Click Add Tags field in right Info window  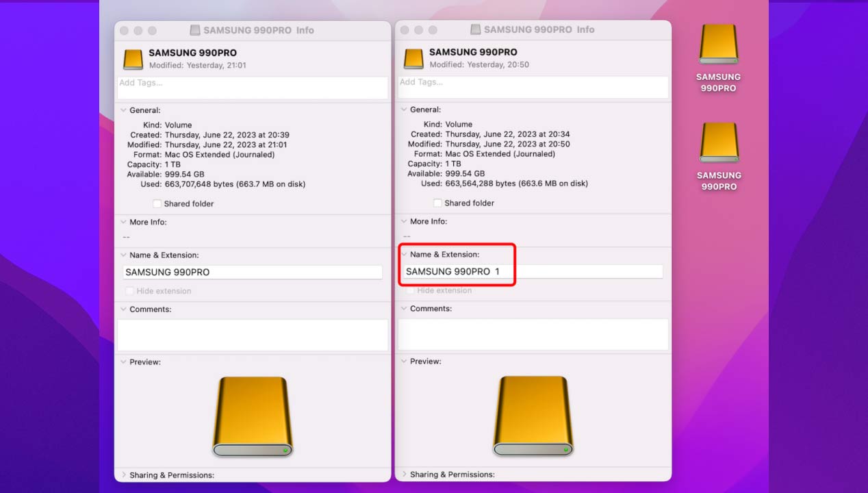(x=533, y=87)
